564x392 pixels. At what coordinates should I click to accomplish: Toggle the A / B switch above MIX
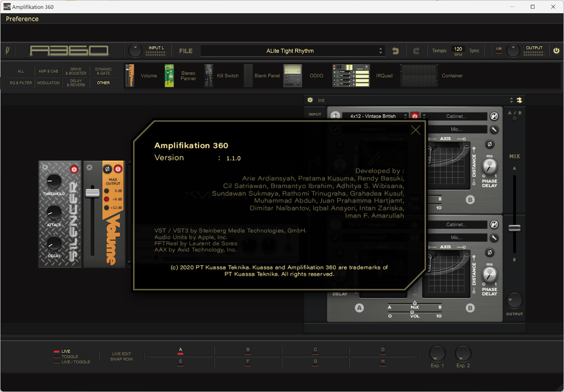(514, 119)
